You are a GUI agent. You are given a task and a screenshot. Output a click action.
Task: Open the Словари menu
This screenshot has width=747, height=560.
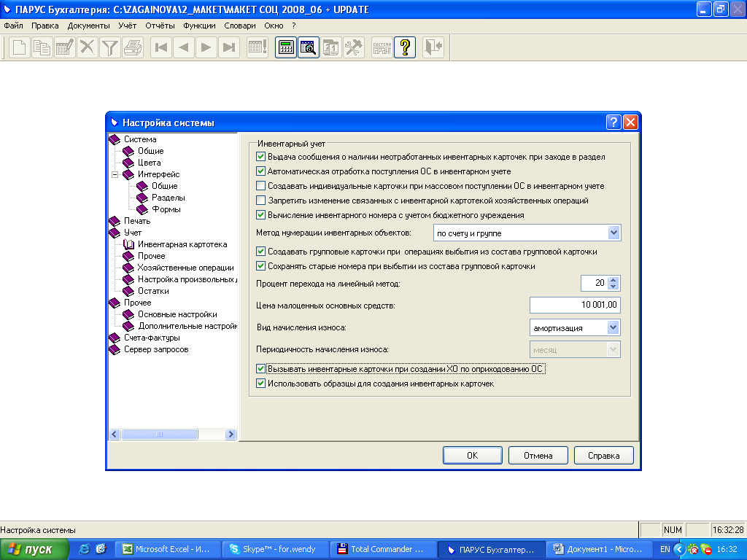239,26
